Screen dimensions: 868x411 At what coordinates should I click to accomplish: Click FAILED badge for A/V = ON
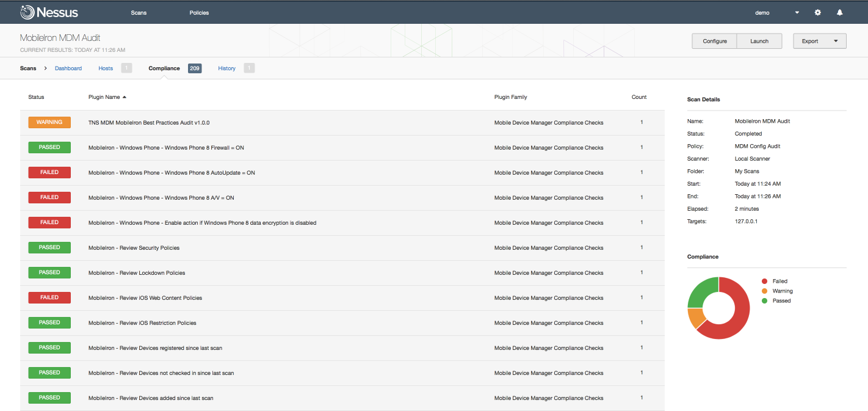tap(49, 197)
